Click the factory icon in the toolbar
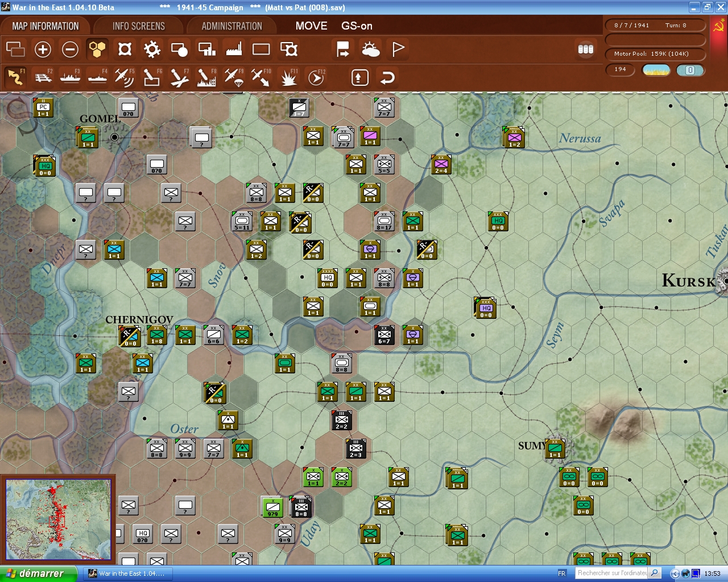 click(234, 49)
